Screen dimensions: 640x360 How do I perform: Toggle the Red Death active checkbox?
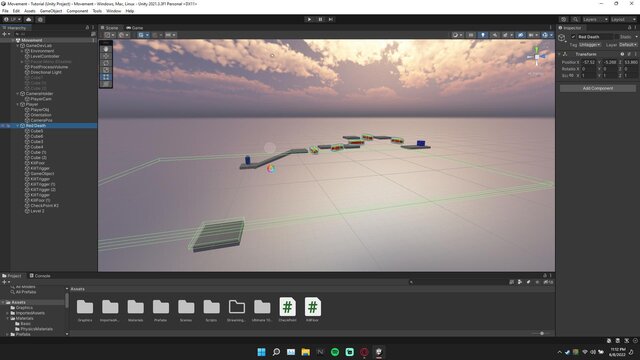pyautogui.click(x=573, y=37)
